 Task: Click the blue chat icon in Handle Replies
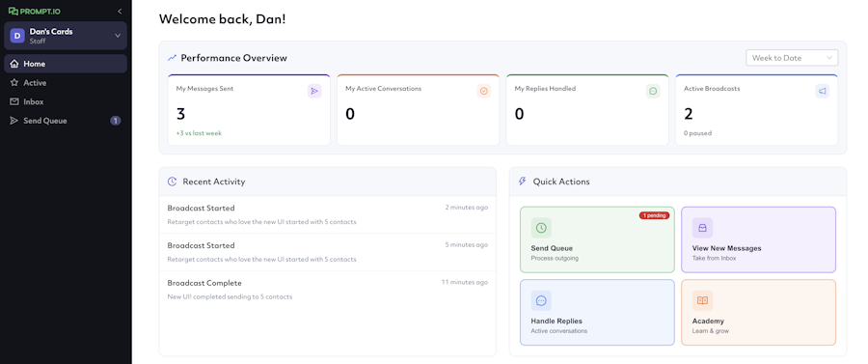(x=541, y=301)
